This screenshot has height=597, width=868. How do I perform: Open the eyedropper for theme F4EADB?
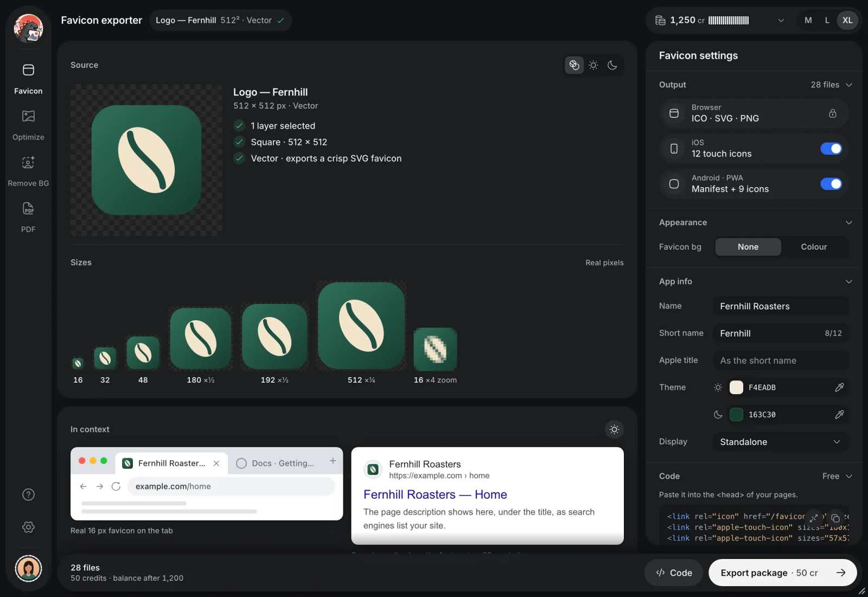839,388
